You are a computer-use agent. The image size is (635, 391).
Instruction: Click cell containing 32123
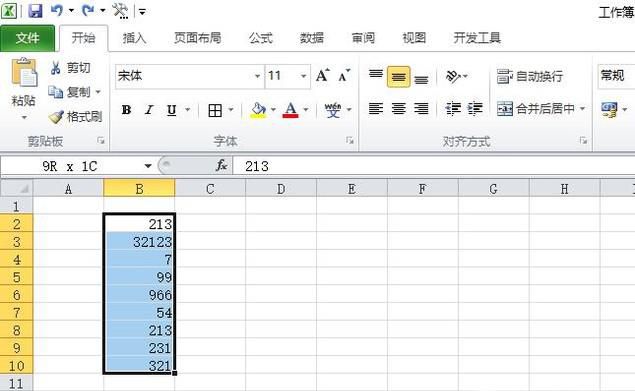pos(139,242)
